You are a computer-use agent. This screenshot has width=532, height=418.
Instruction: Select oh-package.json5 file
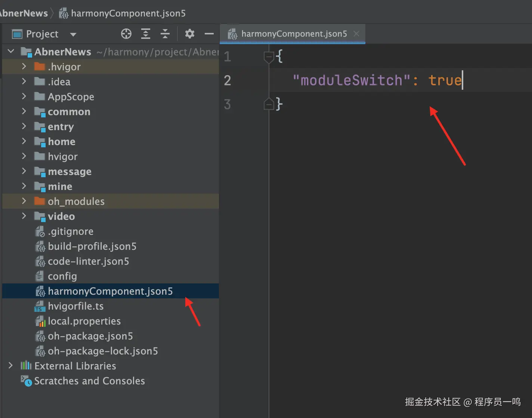(x=90, y=336)
